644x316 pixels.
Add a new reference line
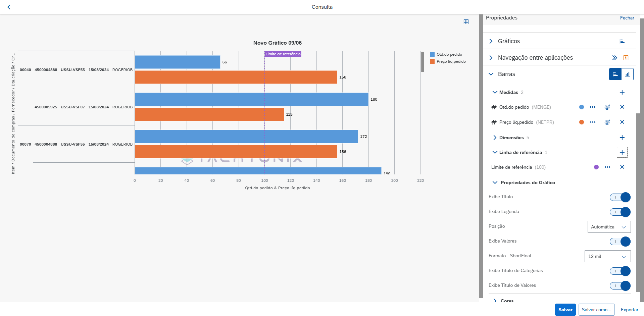(x=622, y=152)
